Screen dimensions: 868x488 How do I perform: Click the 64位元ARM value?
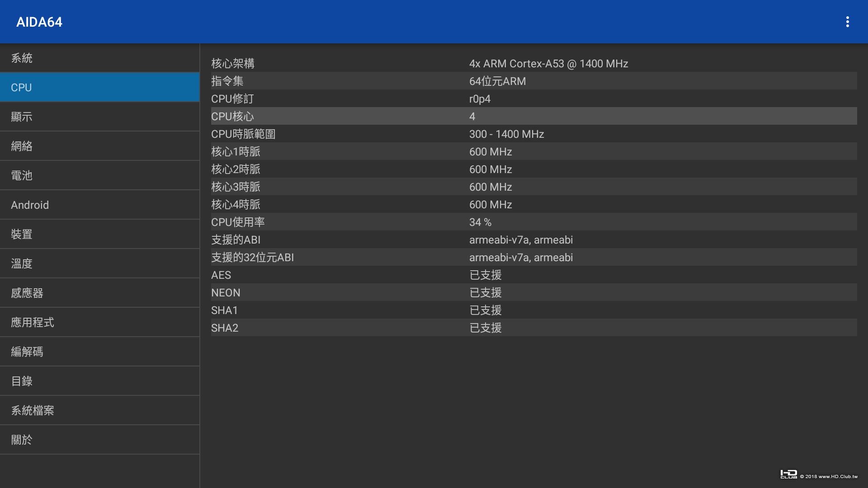[497, 81]
